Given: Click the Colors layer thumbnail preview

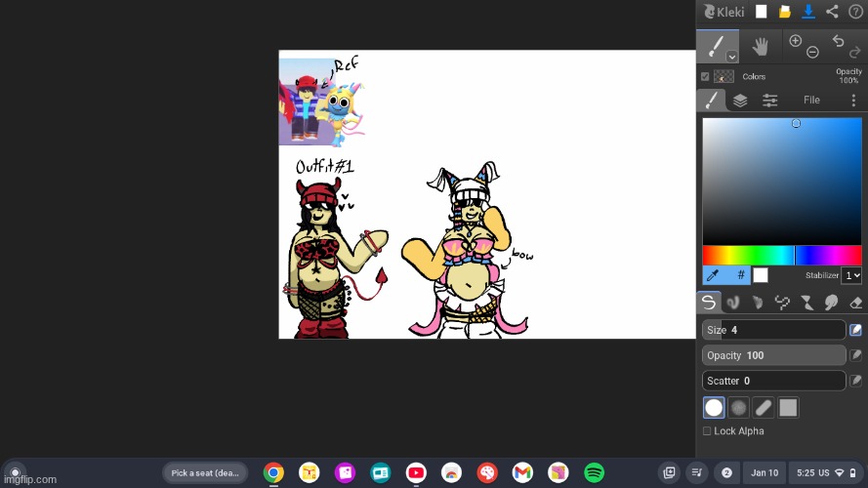Looking at the screenshot, I should click(x=723, y=76).
